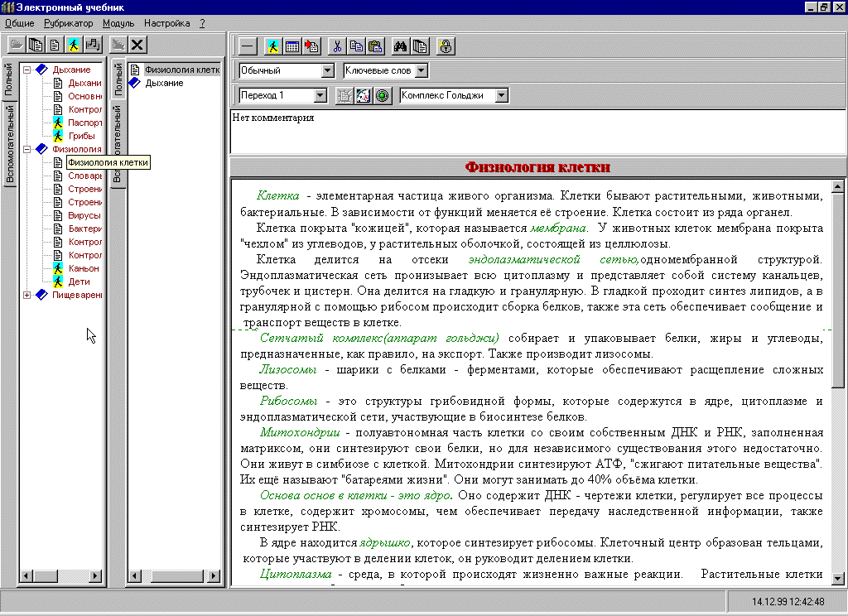Click the multimedia (music note) icon in left toolbar

(x=92, y=44)
